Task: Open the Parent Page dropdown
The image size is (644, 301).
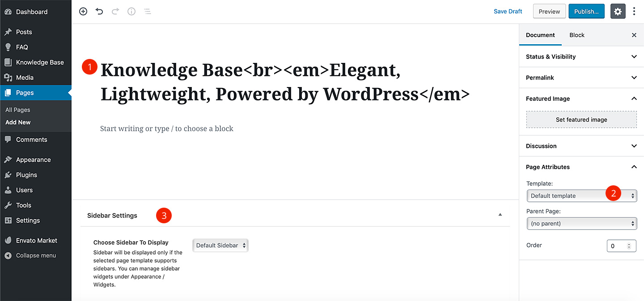Action: tap(582, 223)
